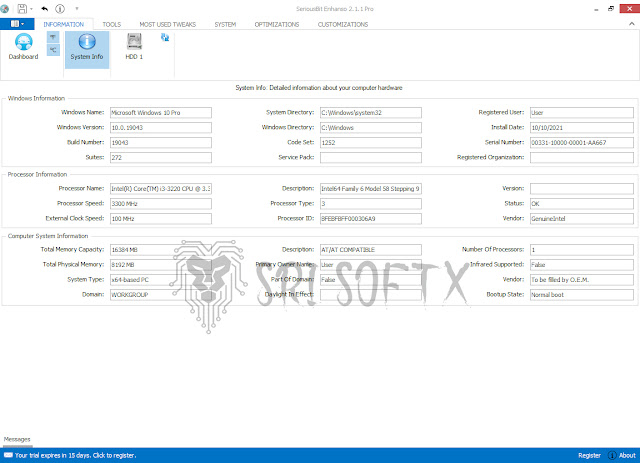Click the Build Number field

click(x=161, y=142)
